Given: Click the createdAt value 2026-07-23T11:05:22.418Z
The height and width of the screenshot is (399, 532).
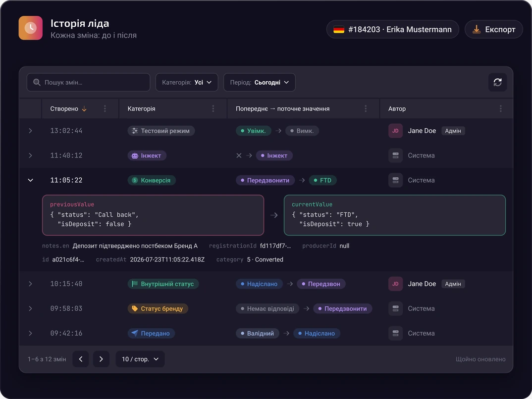Looking at the screenshot, I should (167, 259).
